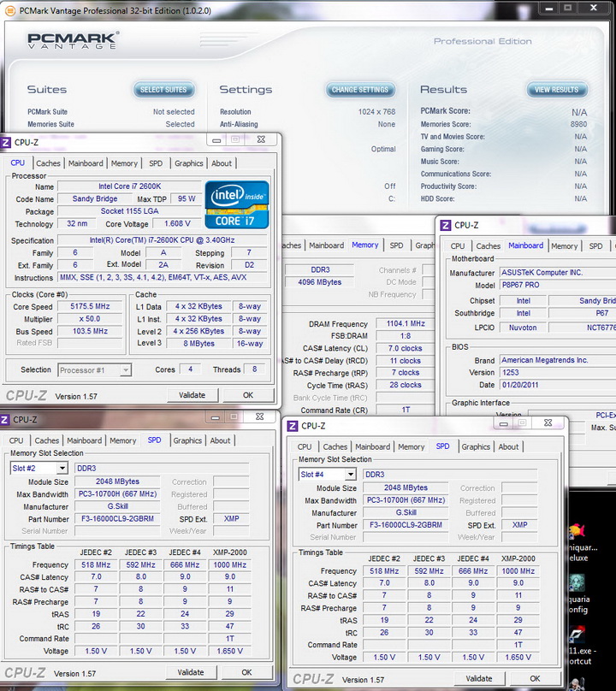Click the P8P67 PRO model field
The width and height of the screenshot is (616, 691).
[x=558, y=285]
